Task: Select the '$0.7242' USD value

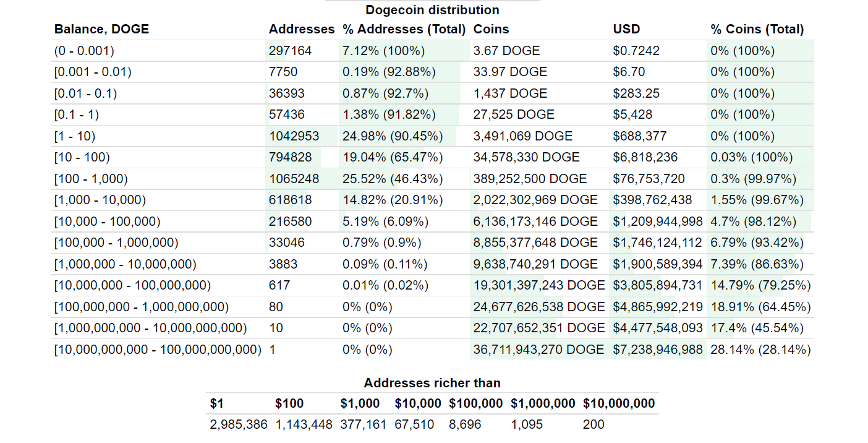Action: (636, 51)
